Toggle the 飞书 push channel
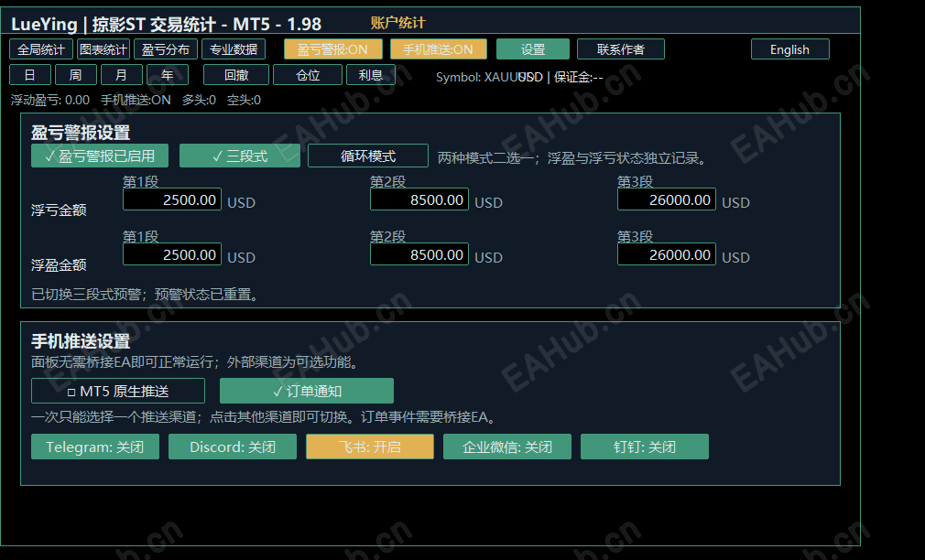925x560 pixels. [370, 447]
